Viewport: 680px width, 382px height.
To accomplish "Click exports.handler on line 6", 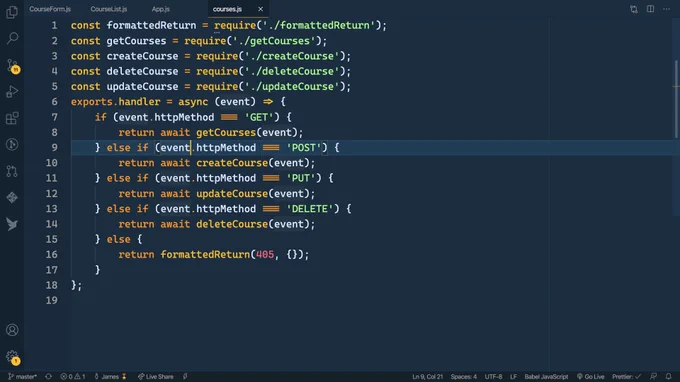I will 116,101.
